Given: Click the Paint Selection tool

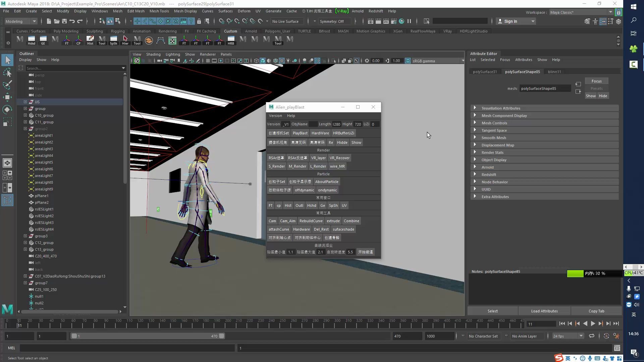Looking at the screenshot, I should click(x=7, y=84).
